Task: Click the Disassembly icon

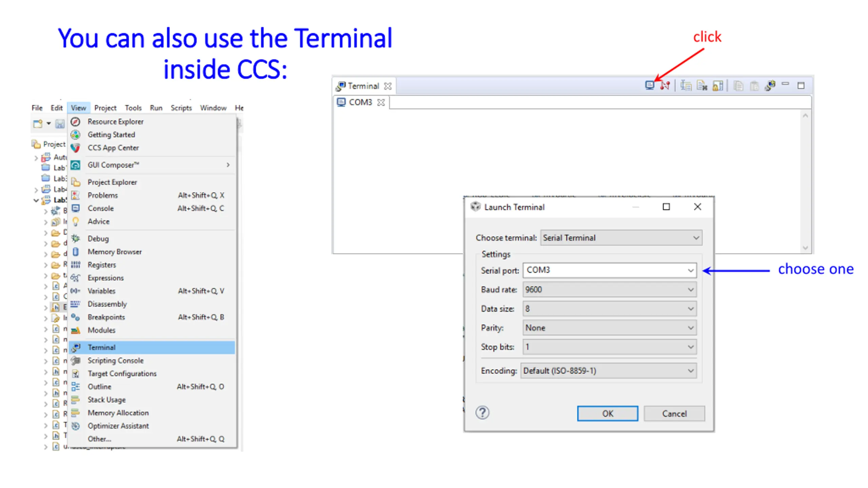Action: click(x=75, y=304)
